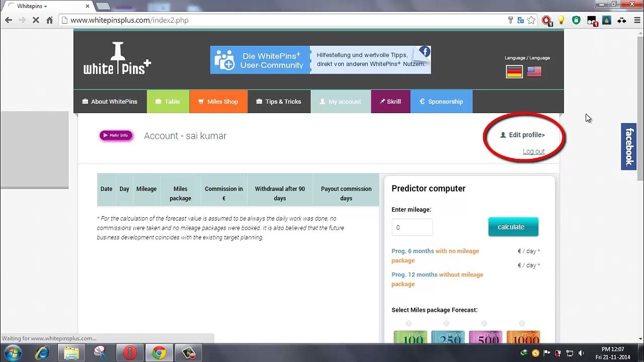Image resolution: width=644 pixels, height=362 pixels.
Task: Click the black extension with red badge
Action: (592, 21)
